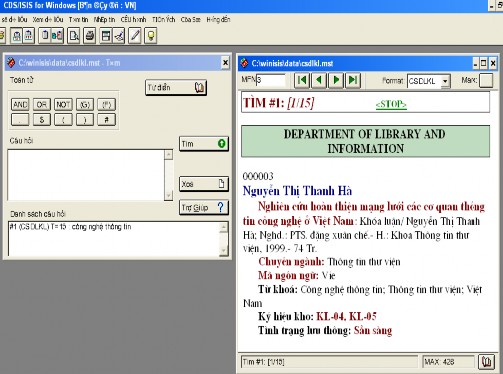
Task: Insert the $ truncation operator
Action: (42, 119)
